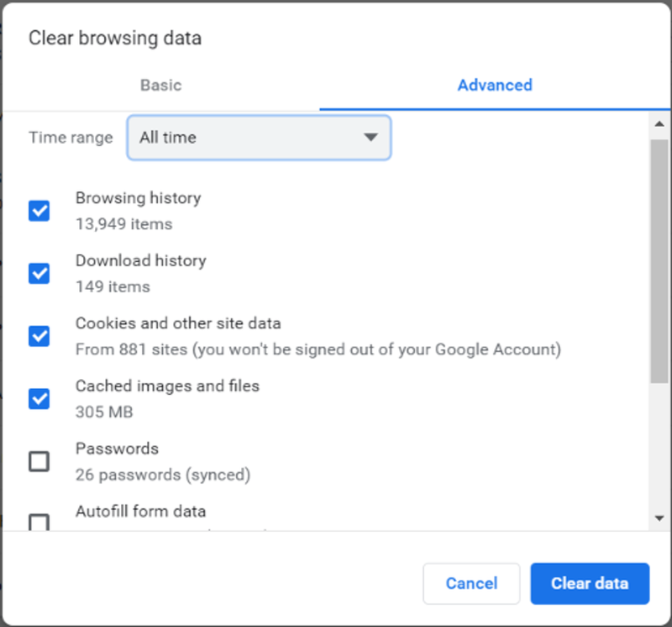Image resolution: width=672 pixels, height=627 pixels.
Task: Switch to the Basic tab
Action: click(x=161, y=86)
